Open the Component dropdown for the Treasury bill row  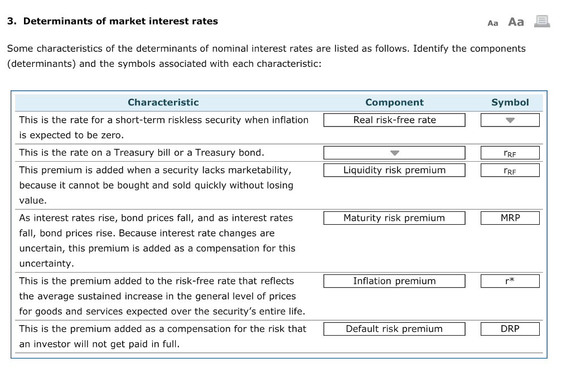(x=394, y=152)
